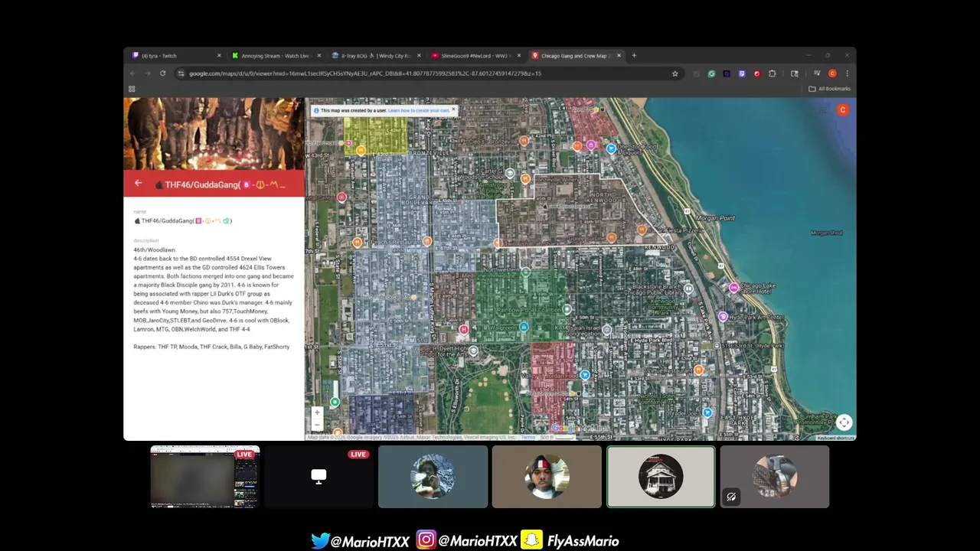Image resolution: width=980 pixels, height=551 pixels.
Task: Click the Hyde Park Art Center purple marker
Action: coord(723,316)
